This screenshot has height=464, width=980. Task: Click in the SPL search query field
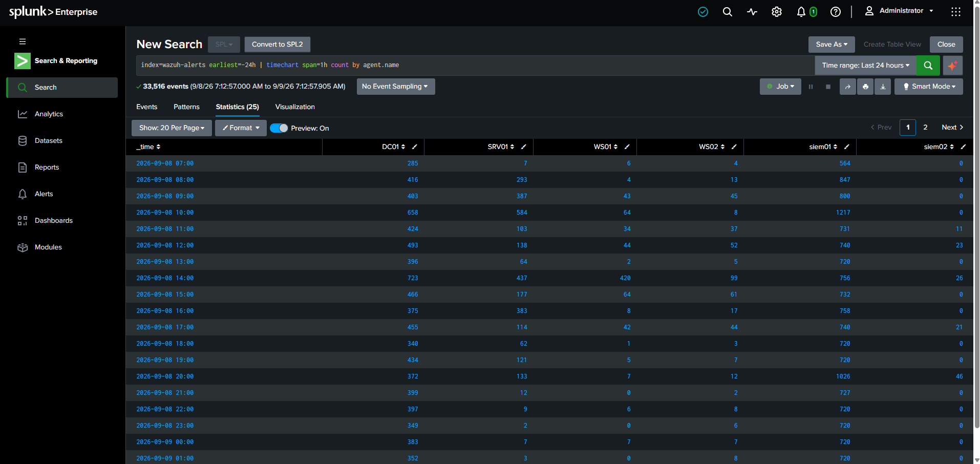coord(475,66)
